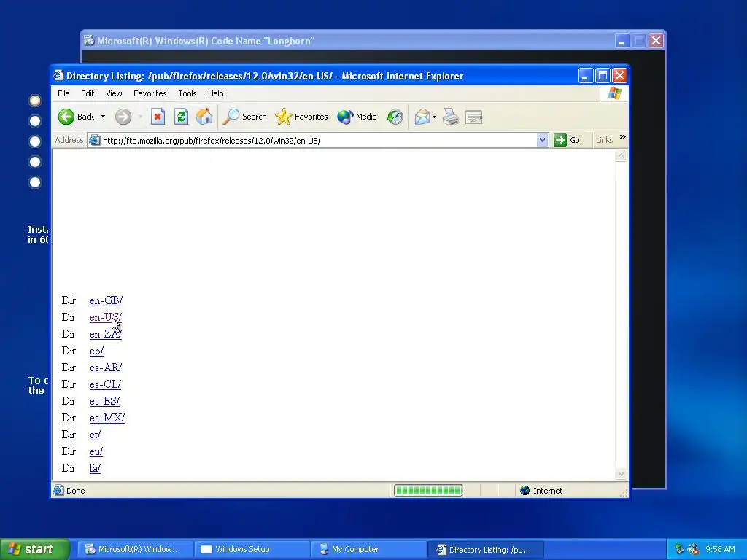Open the address bar dropdown list

pyautogui.click(x=542, y=140)
